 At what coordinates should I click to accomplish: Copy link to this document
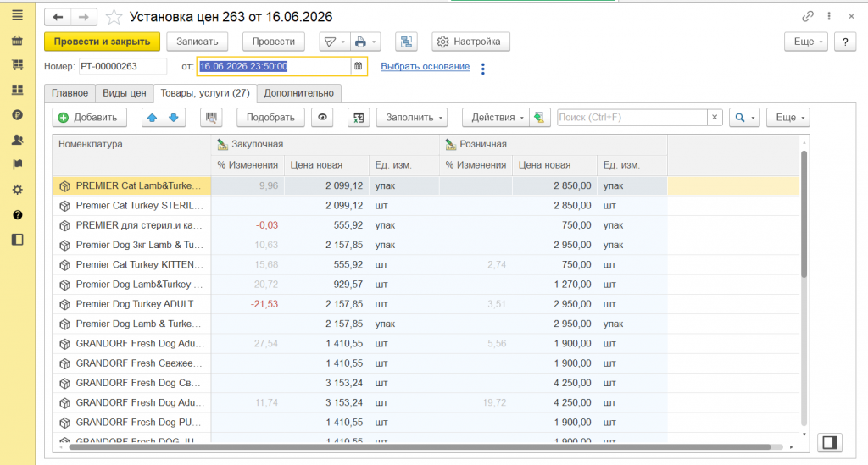808,17
